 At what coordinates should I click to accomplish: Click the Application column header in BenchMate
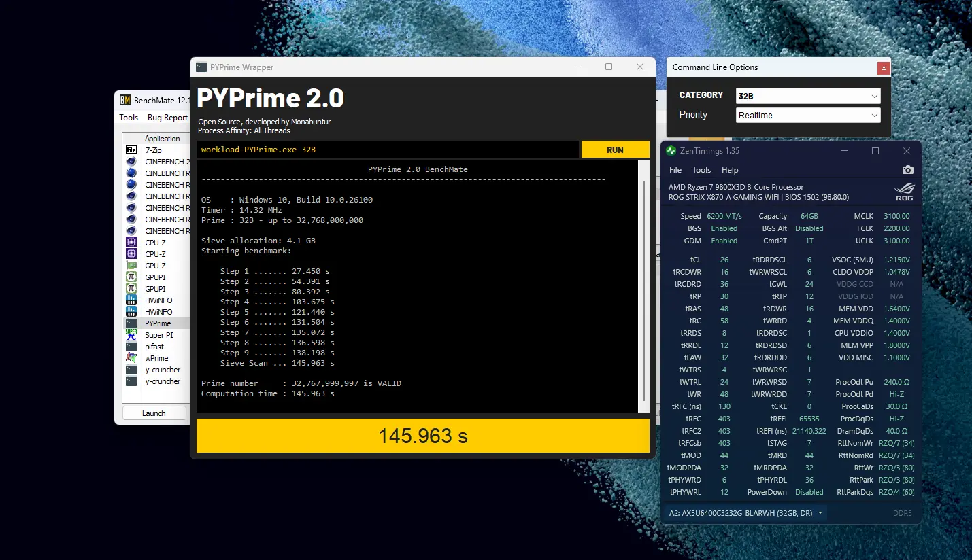[x=162, y=139]
